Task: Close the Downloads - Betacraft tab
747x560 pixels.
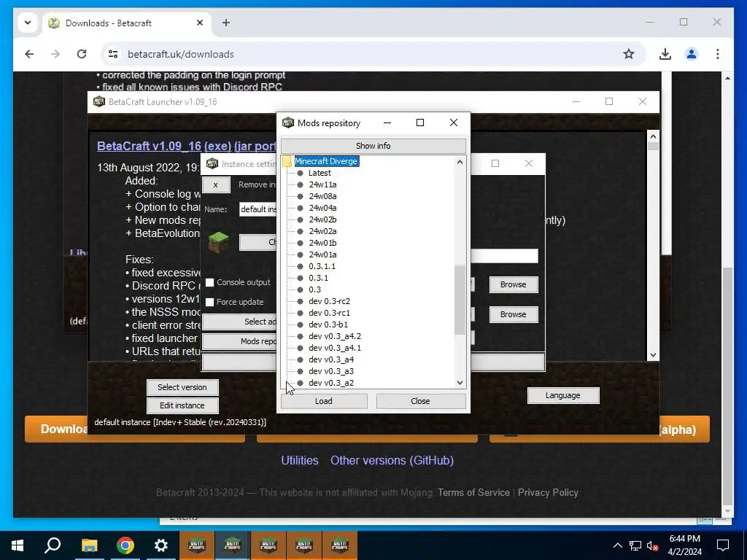Action: (x=200, y=23)
